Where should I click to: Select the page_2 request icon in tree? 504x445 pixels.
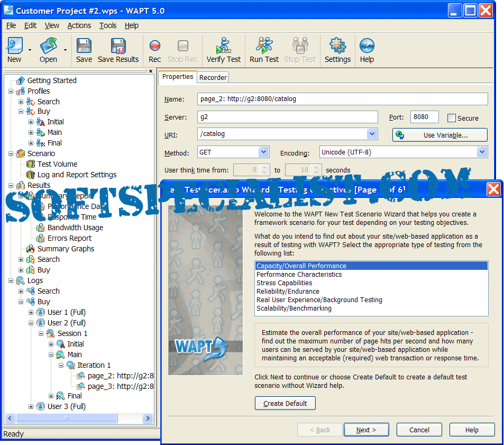[x=81, y=376]
